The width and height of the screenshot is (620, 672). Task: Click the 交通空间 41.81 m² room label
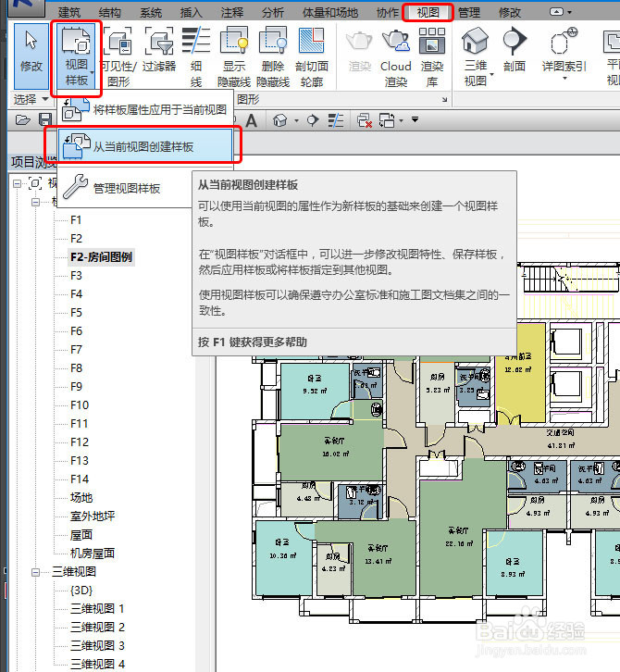[x=561, y=439]
